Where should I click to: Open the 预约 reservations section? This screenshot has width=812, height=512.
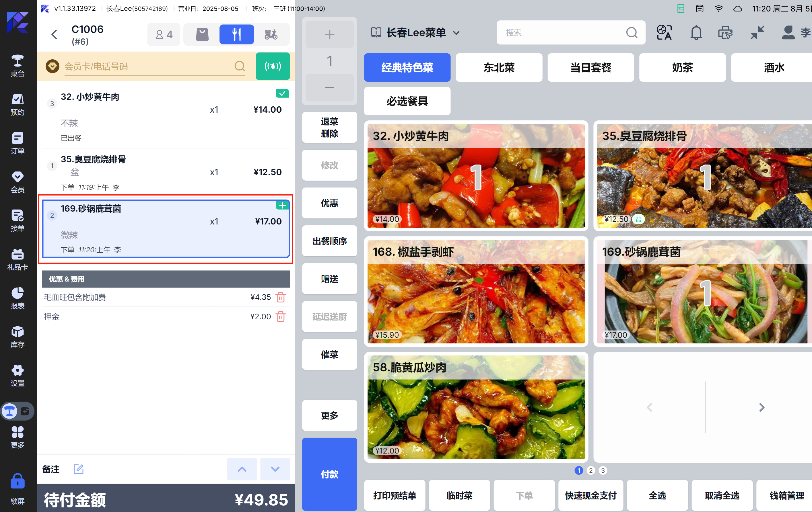[18, 104]
